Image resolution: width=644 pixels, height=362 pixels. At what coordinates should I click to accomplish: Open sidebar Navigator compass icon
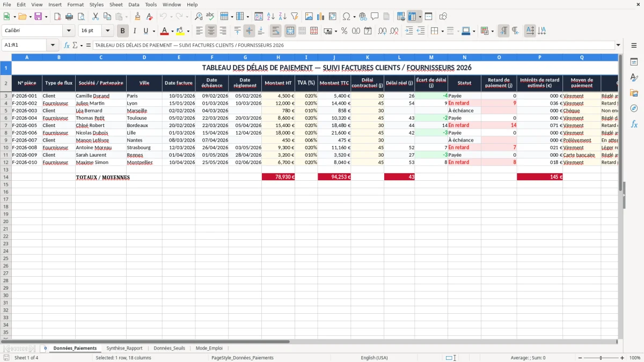(x=634, y=108)
